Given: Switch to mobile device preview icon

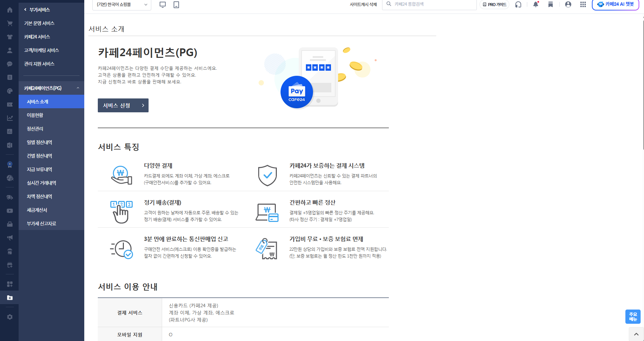Looking at the screenshot, I should point(176,4).
